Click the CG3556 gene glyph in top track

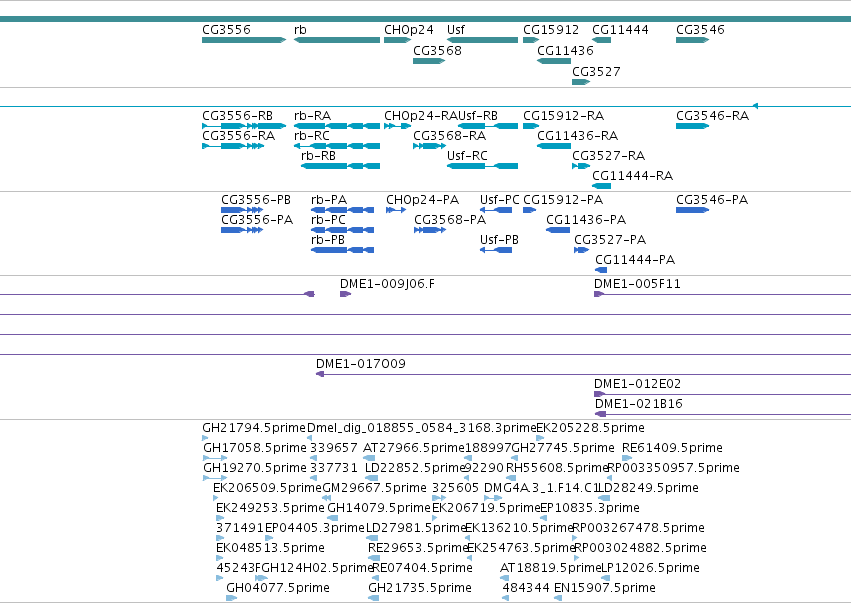[244, 40]
